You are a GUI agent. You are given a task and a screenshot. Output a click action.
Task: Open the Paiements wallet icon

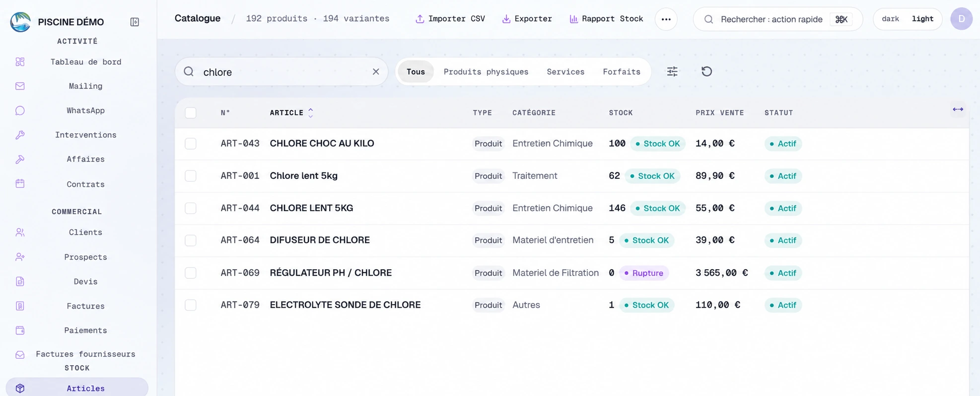[20, 330]
